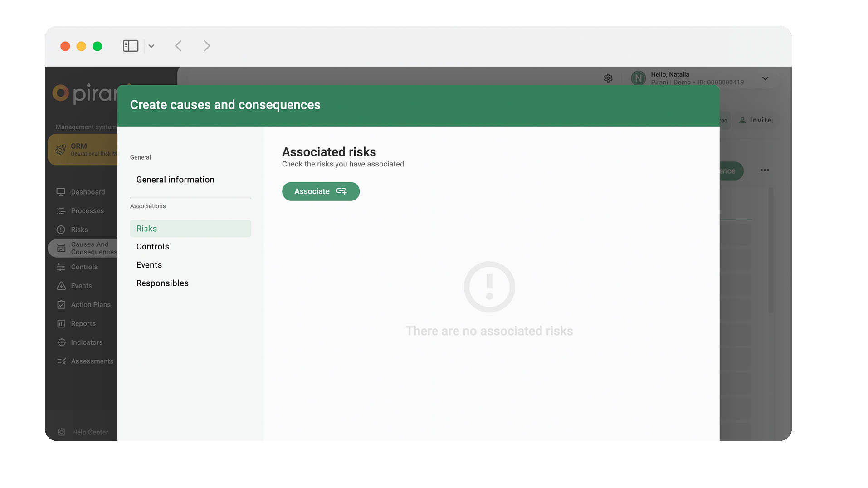
Task: Switch to the Controls tab in the modal
Action: click(152, 246)
